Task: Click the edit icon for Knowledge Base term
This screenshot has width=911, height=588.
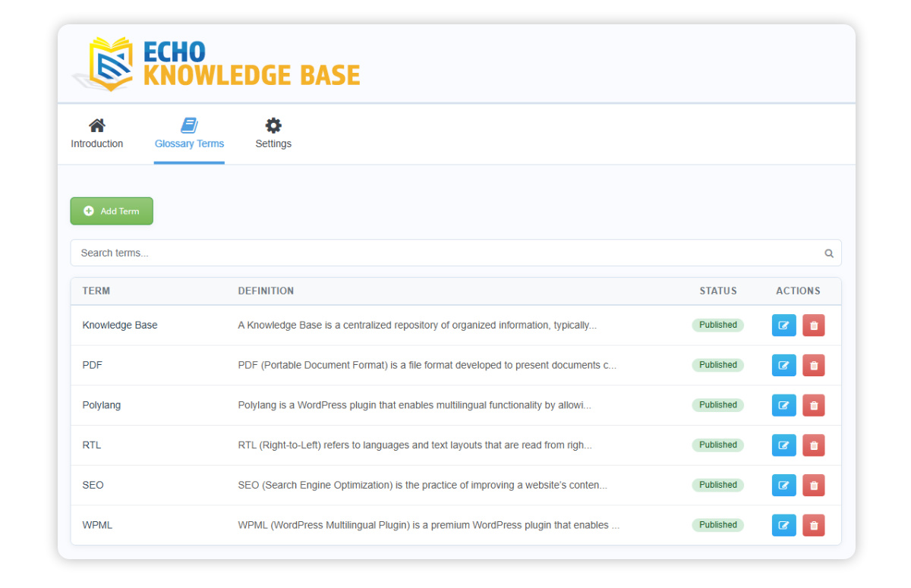Action: click(783, 325)
